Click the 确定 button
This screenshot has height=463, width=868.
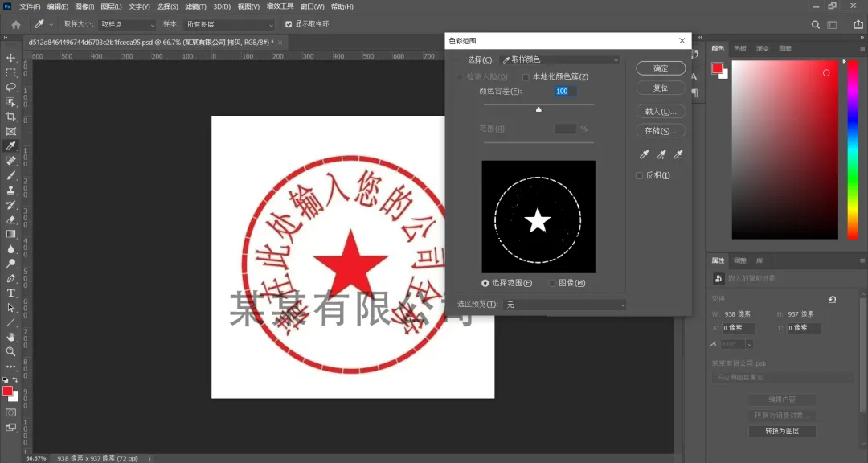661,68
